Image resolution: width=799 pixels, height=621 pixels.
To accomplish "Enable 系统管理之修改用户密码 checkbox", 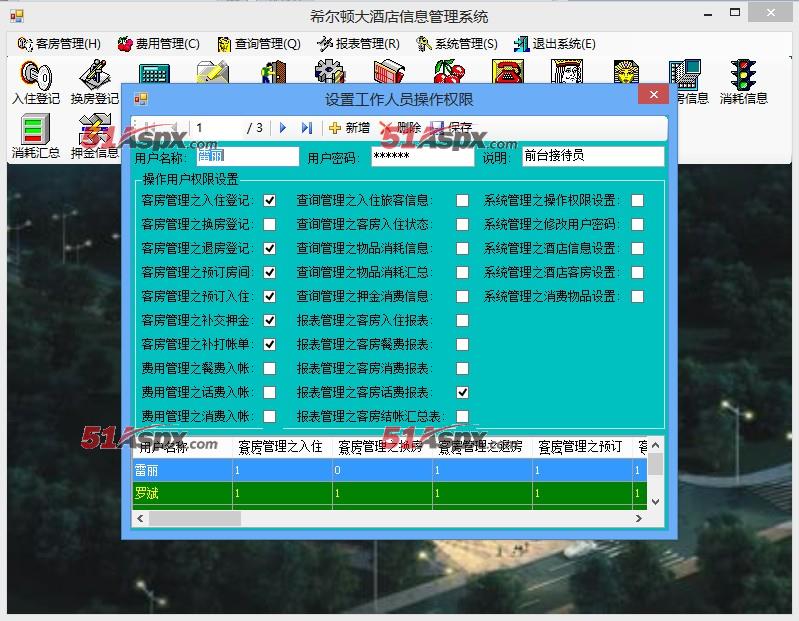I will 637,225.
